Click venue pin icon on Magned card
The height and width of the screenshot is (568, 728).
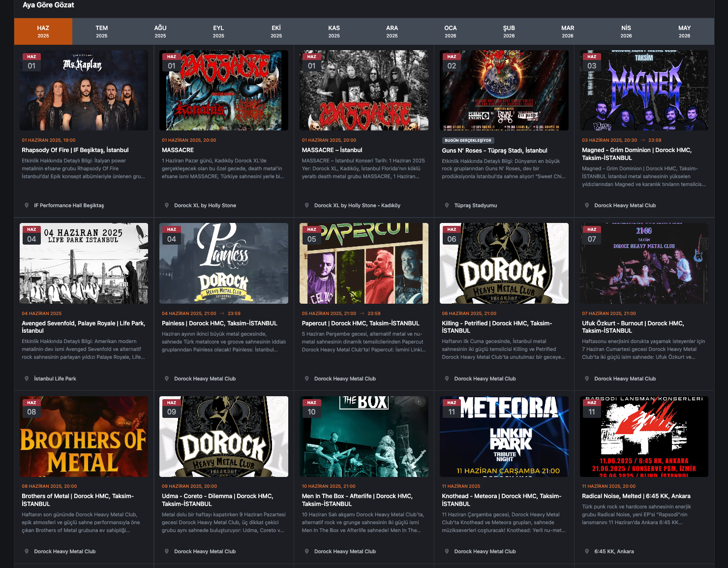pos(587,205)
